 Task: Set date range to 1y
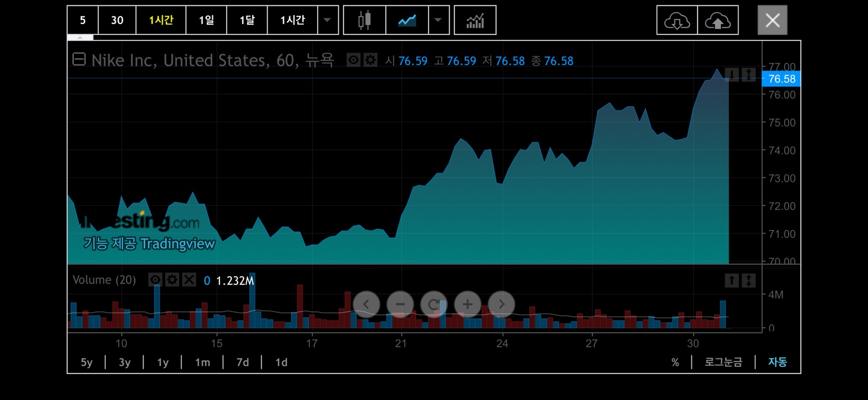[x=163, y=362]
